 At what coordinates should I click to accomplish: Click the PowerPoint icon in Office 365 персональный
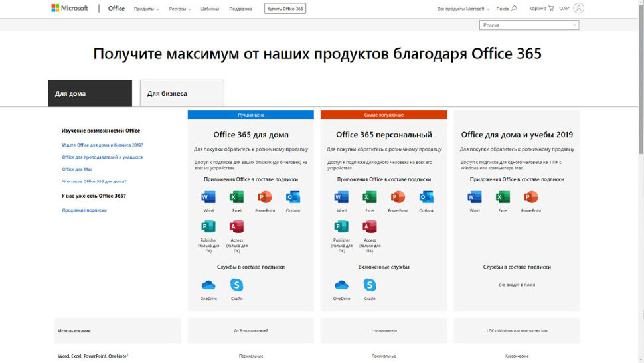[x=398, y=197]
